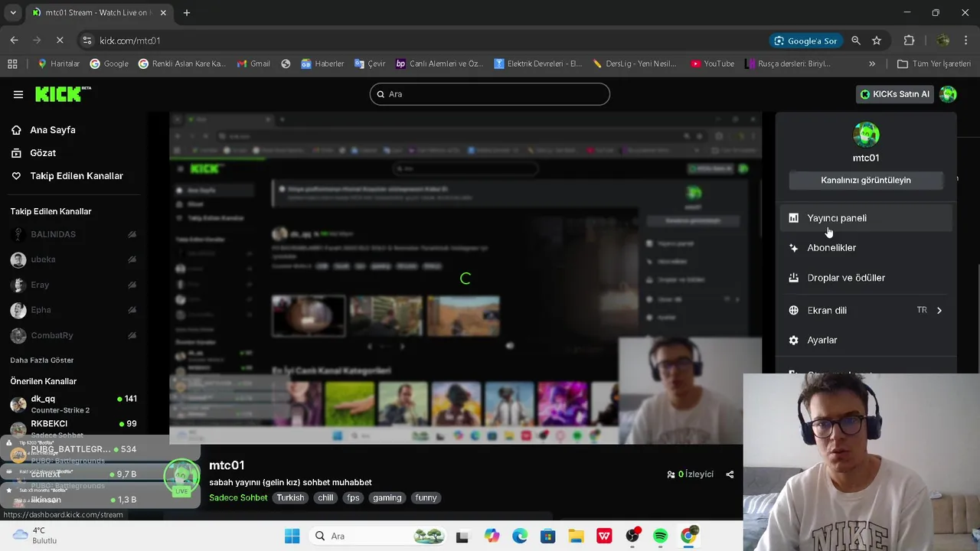This screenshot has width=980, height=551.
Task: Open Haritalar bookmark
Action: coord(58,64)
